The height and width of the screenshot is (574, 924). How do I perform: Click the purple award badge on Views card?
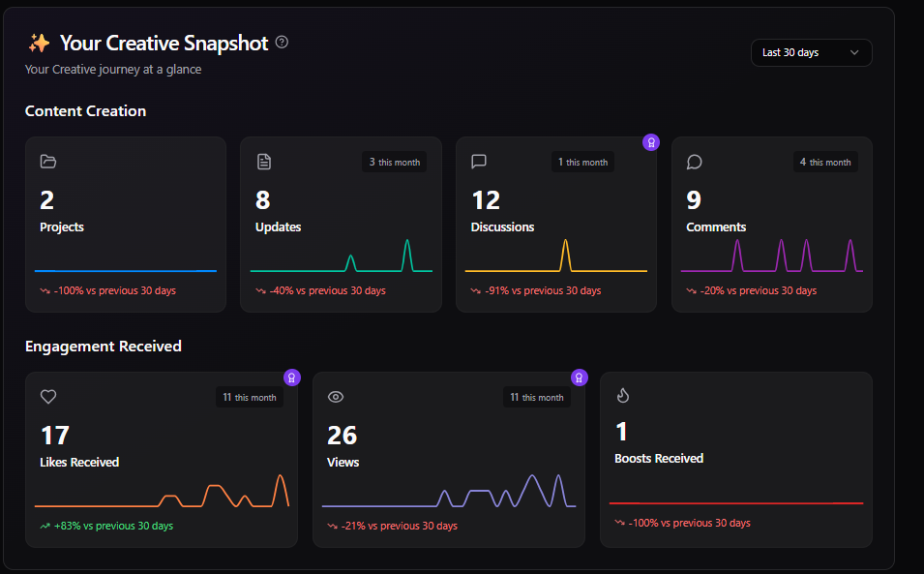point(580,378)
